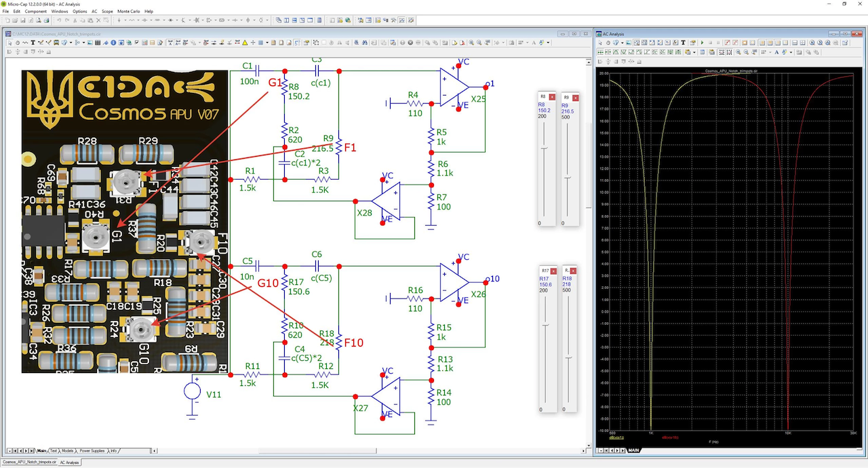Select the Select-mode arrow in schematic toolbar
868x468 pixels.
pyautogui.click(x=9, y=43)
